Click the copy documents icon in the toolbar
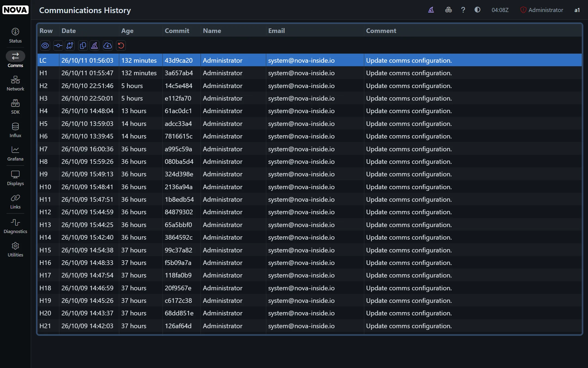Screen dimensions: 588x368 tap(83, 46)
